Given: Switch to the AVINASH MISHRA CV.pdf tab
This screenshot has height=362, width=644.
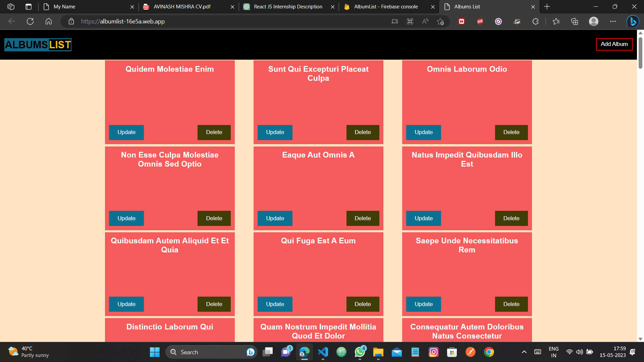Looking at the screenshot, I should click(188, 7).
